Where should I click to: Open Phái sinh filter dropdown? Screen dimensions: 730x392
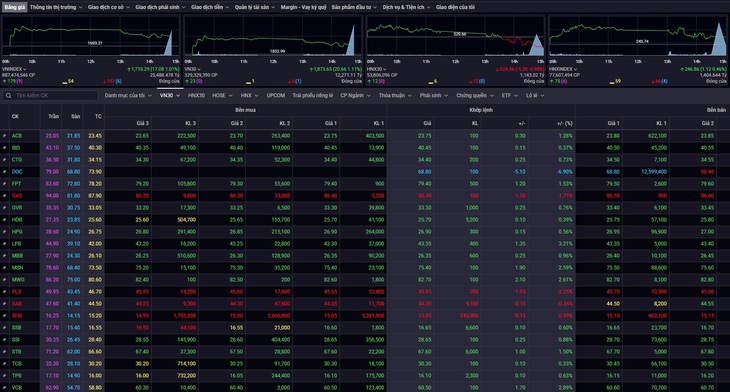pos(434,95)
